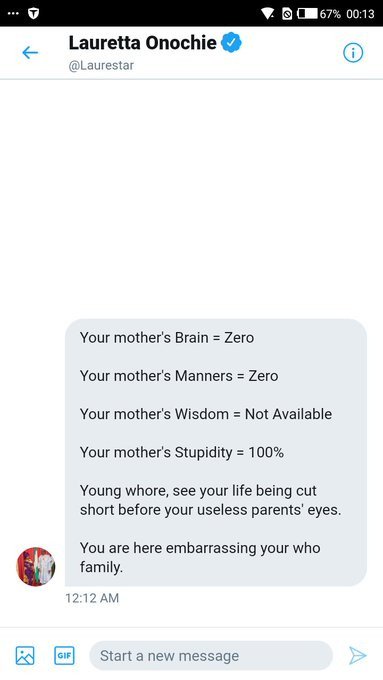383x680 pixels.
Task: Tap the 67% battery percentage text
Action: [331, 14]
